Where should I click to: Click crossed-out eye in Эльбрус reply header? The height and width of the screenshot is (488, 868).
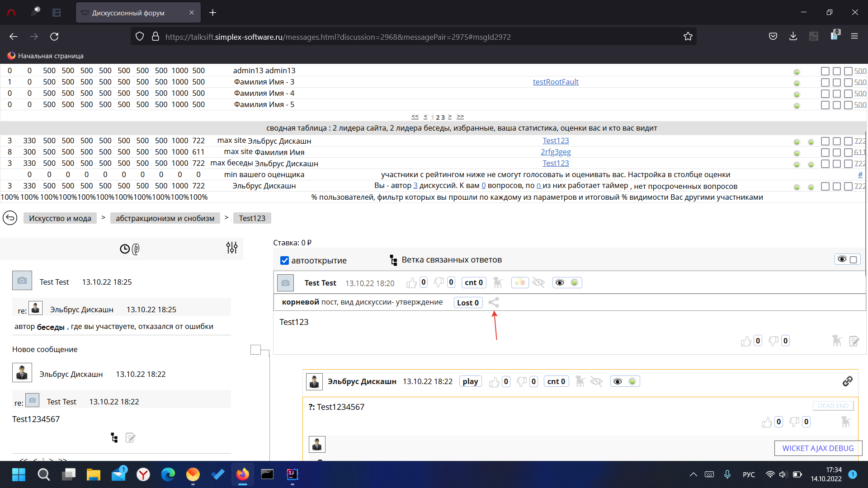pyautogui.click(x=596, y=382)
